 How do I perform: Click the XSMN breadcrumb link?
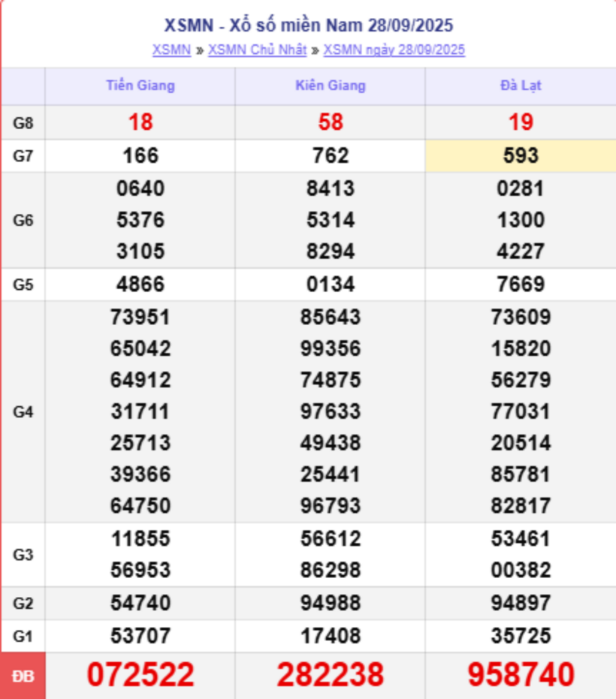(x=171, y=50)
